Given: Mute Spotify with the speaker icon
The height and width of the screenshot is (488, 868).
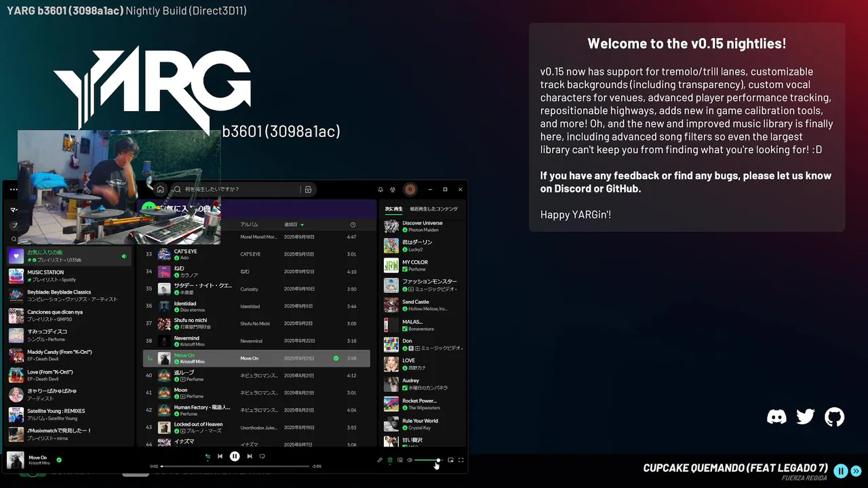Looking at the screenshot, I should [410, 460].
